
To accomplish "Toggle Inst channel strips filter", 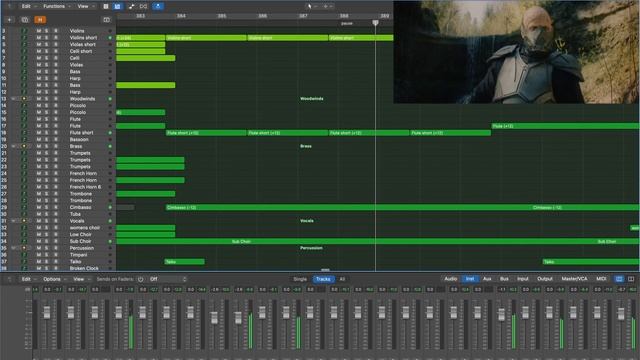I will pos(470,279).
